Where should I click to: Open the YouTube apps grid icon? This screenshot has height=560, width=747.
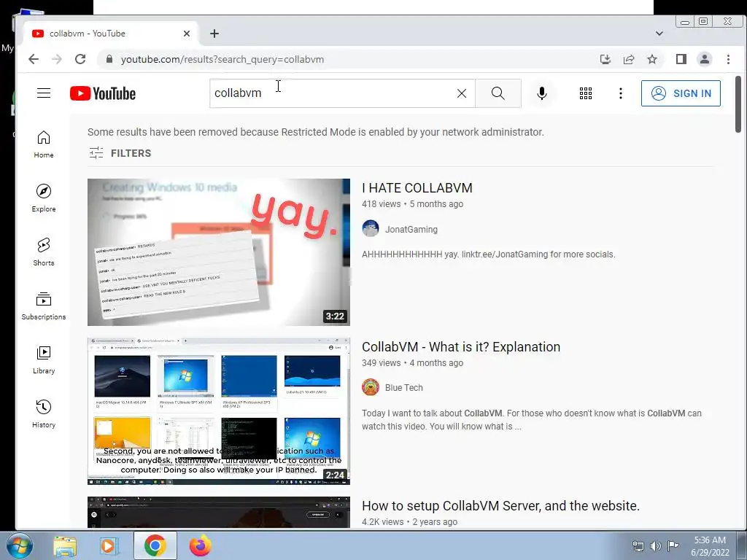click(586, 93)
